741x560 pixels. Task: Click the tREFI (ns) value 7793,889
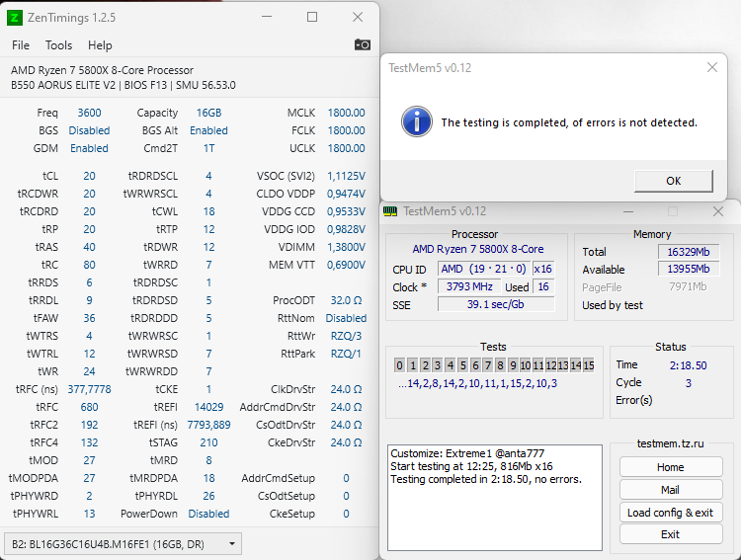coord(208,425)
